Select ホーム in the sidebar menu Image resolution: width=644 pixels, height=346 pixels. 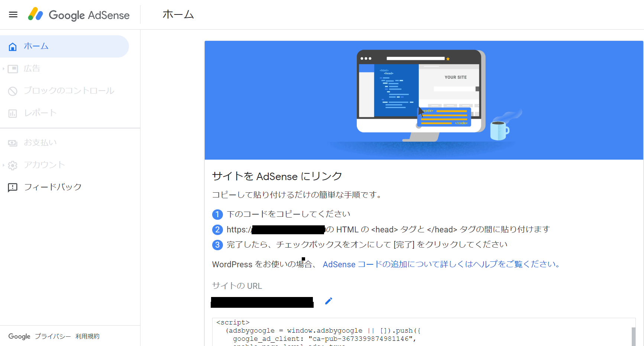(x=36, y=46)
